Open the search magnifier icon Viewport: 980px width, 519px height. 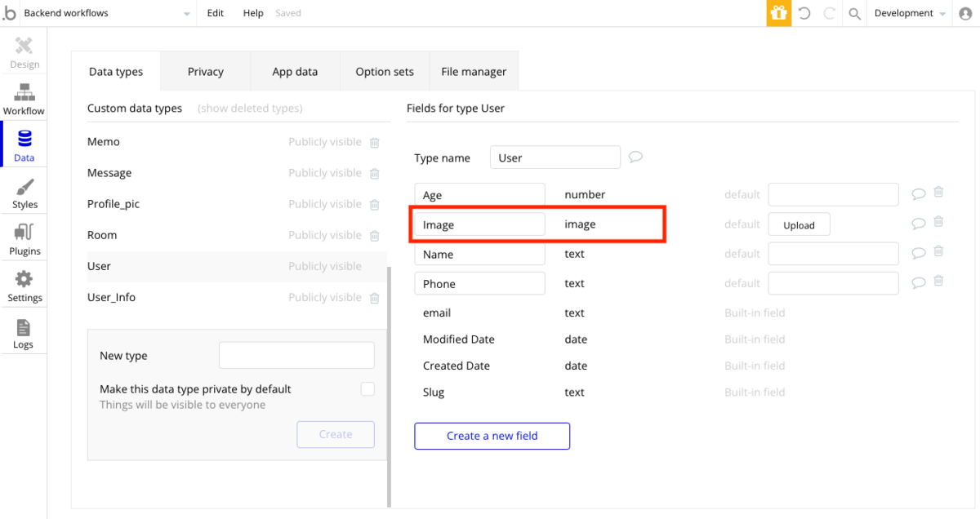[854, 13]
